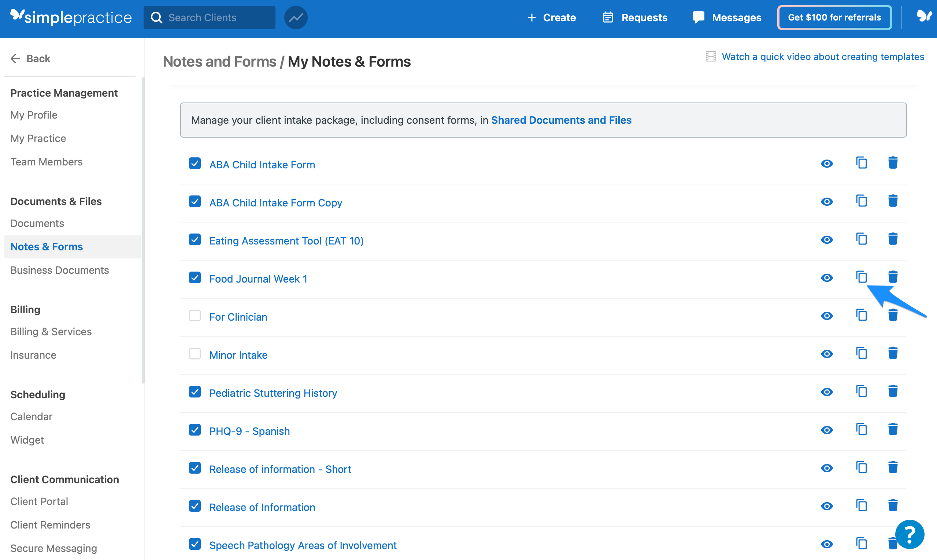Open Client Portal settings
Viewport: 937px width, 560px height.
(x=39, y=501)
